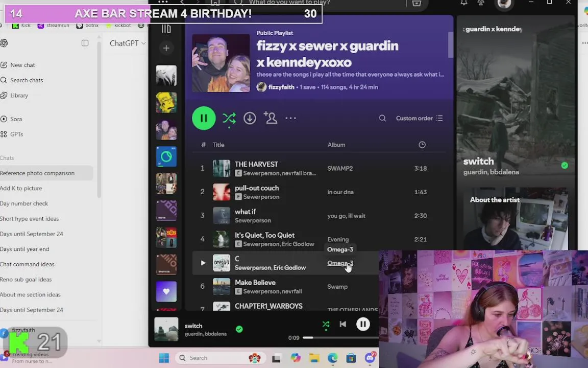588x368 pixels.
Task: Open ChatGPT model dropdown
Action: point(128,43)
